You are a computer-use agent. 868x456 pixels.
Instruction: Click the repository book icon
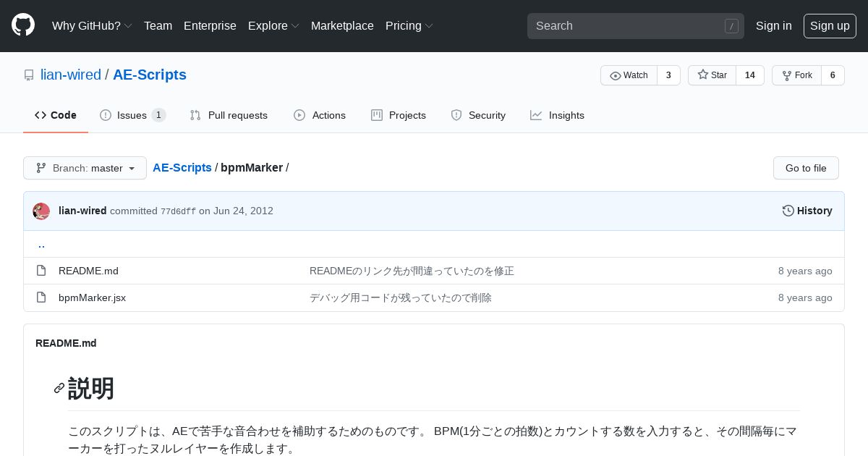(x=29, y=75)
